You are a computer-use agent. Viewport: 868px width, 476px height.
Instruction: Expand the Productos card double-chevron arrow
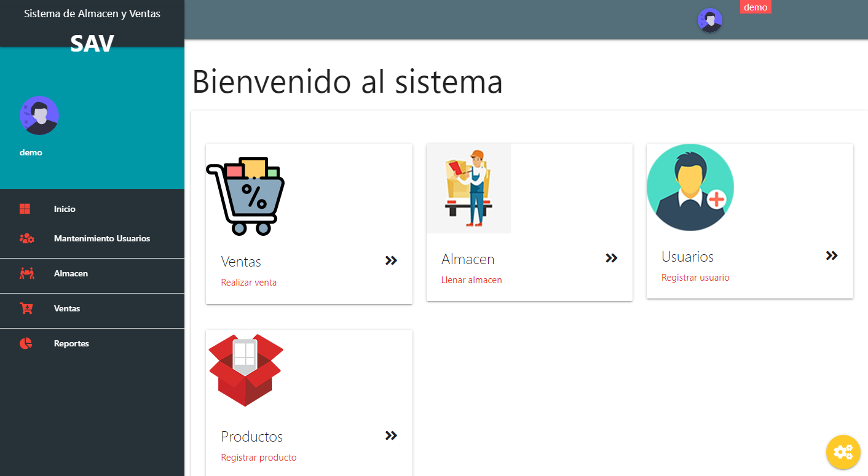(x=391, y=435)
